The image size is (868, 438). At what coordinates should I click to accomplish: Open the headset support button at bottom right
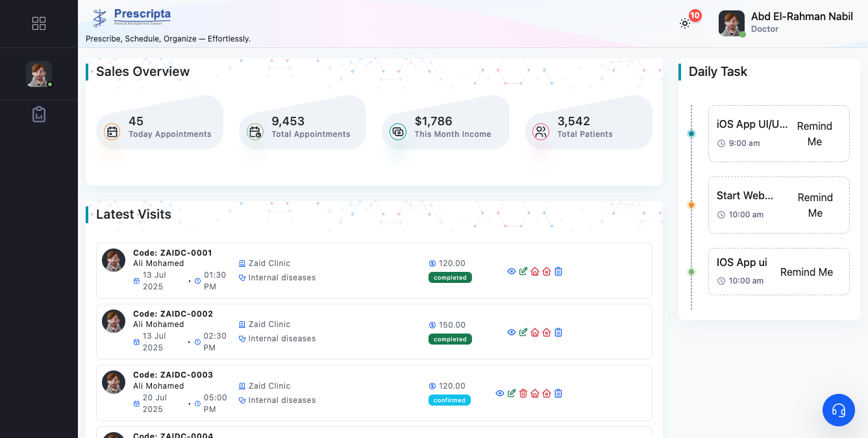pyautogui.click(x=839, y=410)
